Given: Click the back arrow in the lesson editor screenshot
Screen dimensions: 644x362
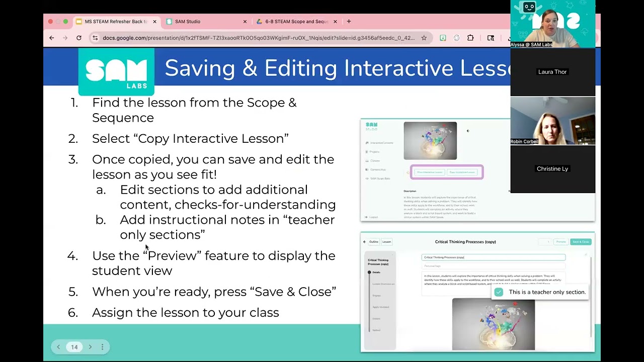Looking at the screenshot, I should point(365,242).
